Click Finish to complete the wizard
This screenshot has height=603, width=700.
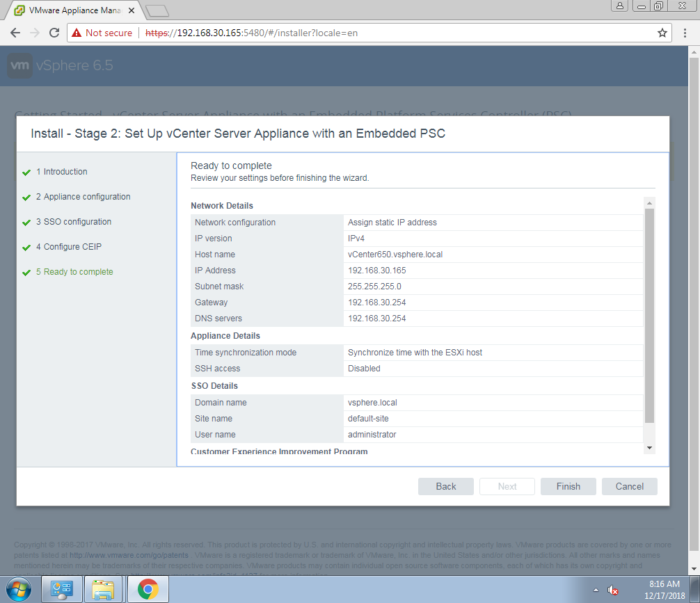(568, 487)
